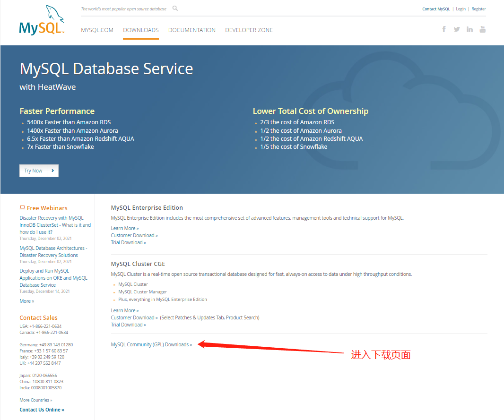Open Deploy and Run MySQL Applications webinar
The height and width of the screenshot is (420, 504).
point(53,278)
